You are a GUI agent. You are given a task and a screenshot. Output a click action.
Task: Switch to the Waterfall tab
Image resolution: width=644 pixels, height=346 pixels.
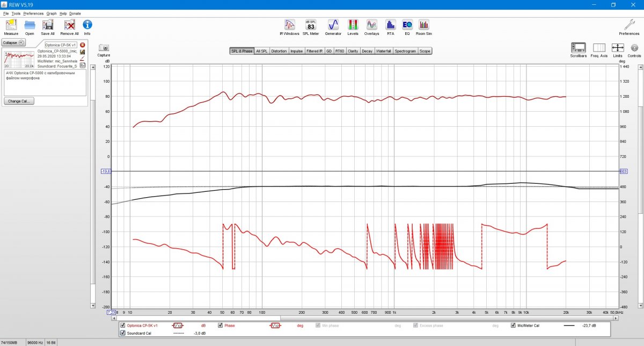pos(384,51)
